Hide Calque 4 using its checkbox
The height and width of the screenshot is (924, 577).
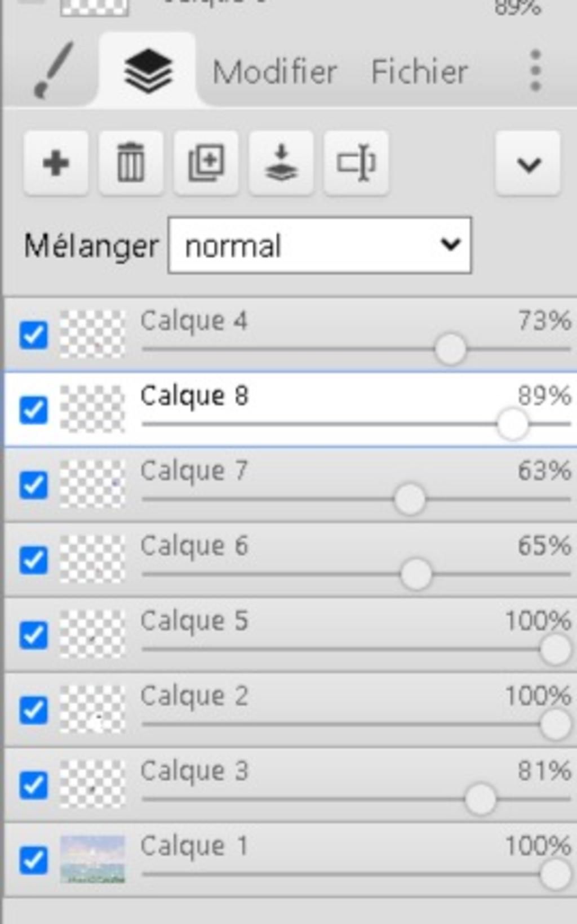[34, 335]
